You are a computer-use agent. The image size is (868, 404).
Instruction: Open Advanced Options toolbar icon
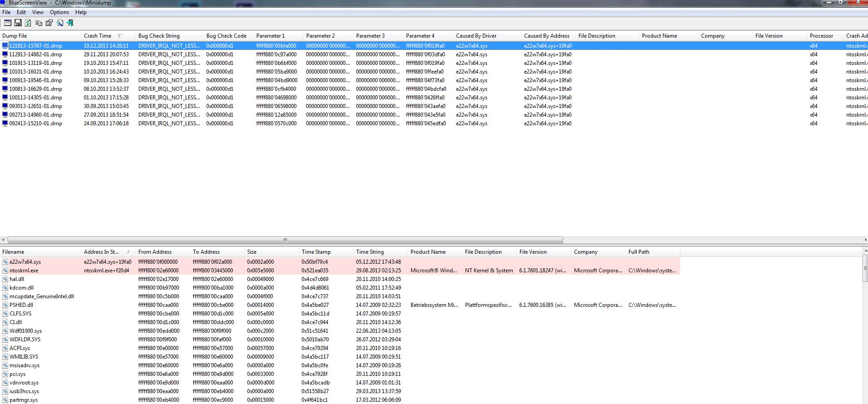pyautogui.click(x=8, y=23)
